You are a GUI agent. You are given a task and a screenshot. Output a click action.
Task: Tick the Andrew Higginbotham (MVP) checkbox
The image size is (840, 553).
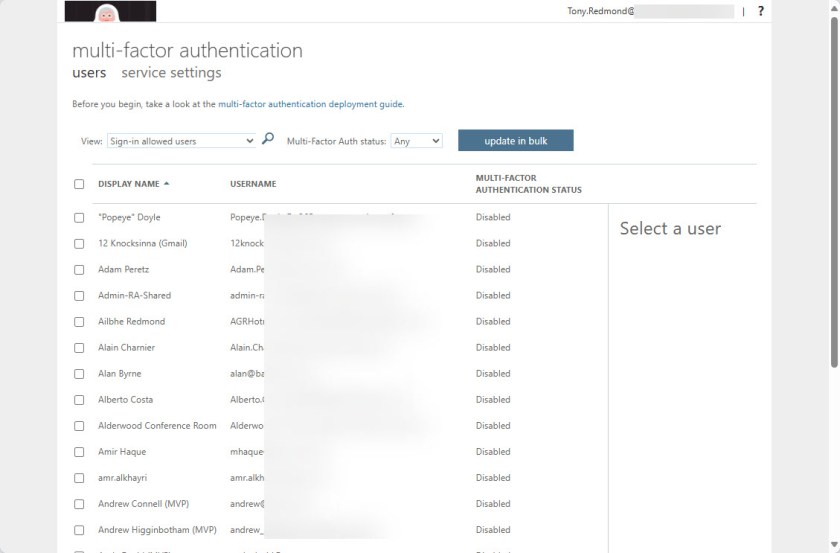point(79,530)
